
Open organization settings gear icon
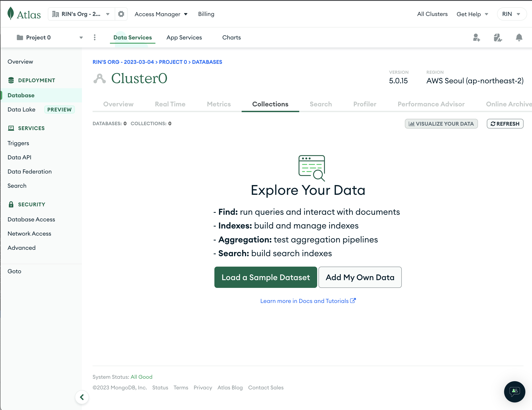pos(121,14)
